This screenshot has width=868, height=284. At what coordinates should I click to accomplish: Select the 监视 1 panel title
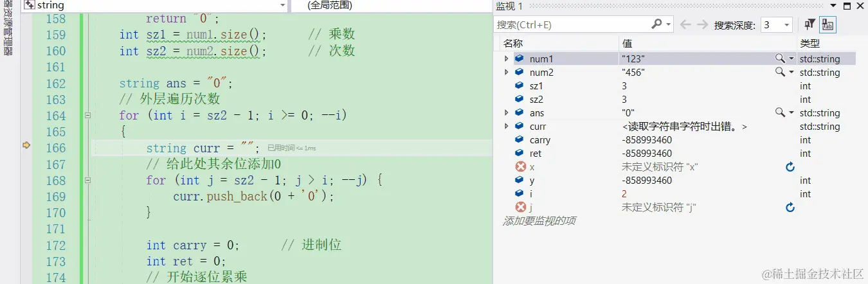(x=510, y=6)
